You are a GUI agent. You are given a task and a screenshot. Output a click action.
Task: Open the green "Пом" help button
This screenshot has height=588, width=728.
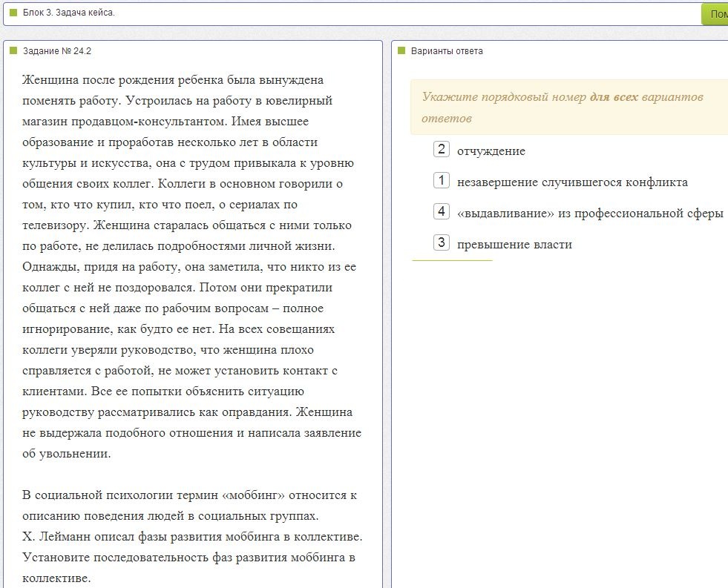click(715, 14)
